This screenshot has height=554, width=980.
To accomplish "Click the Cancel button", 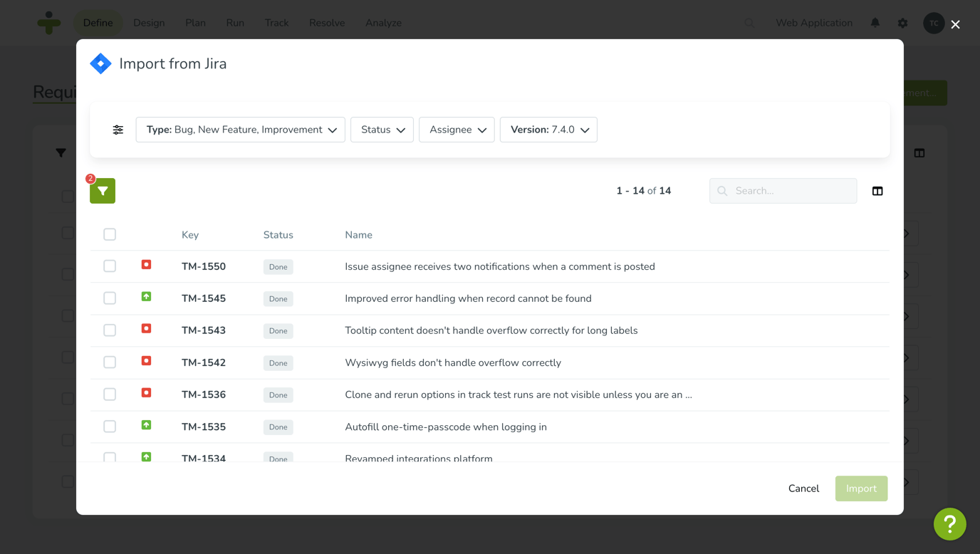I will pyautogui.click(x=803, y=488).
